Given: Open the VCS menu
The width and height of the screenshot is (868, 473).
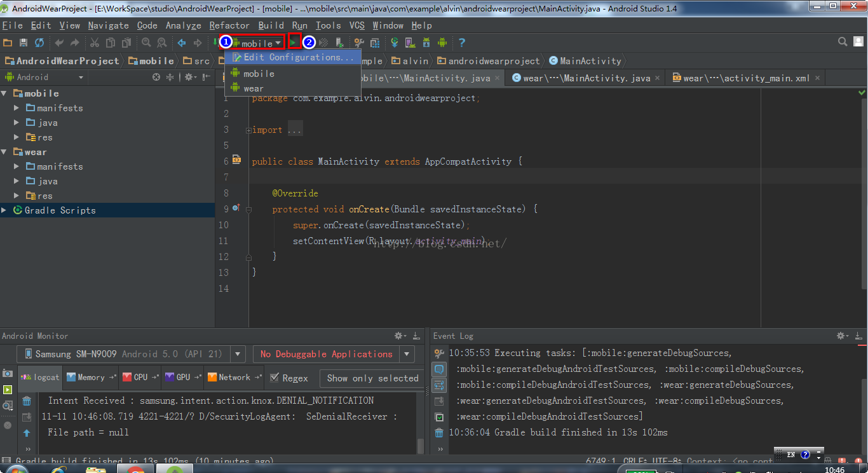Looking at the screenshot, I should point(357,25).
